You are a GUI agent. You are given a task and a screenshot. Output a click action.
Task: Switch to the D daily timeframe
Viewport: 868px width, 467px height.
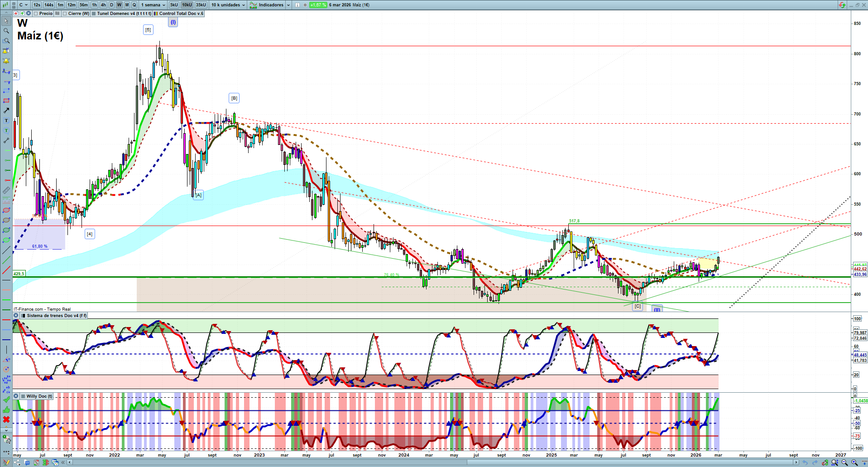pyautogui.click(x=111, y=5)
